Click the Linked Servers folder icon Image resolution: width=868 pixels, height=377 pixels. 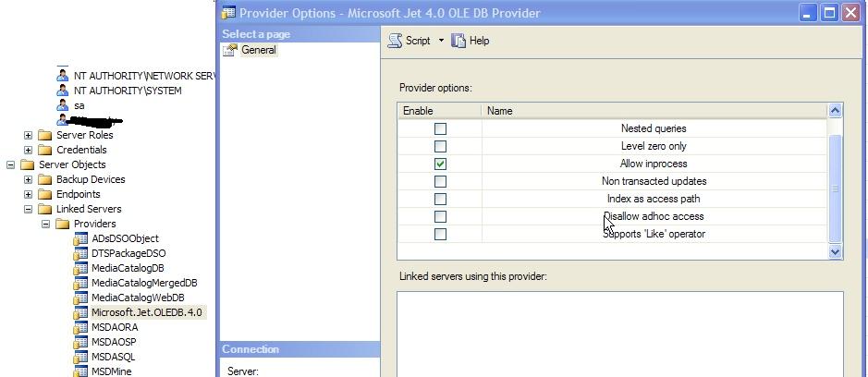45,209
